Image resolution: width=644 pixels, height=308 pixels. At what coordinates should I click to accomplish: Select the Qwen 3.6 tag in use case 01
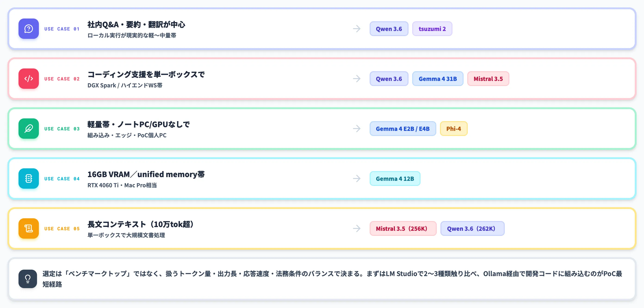coord(389,29)
